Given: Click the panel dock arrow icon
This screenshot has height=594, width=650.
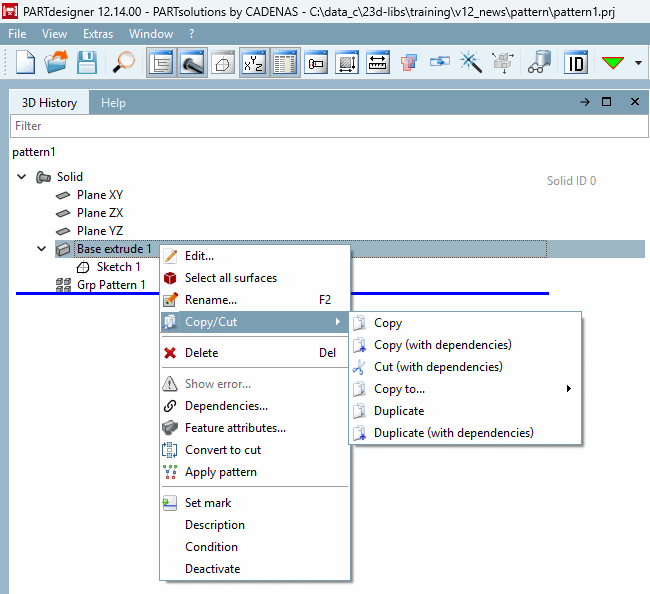Looking at the screenshot, I should coord(585,102).
